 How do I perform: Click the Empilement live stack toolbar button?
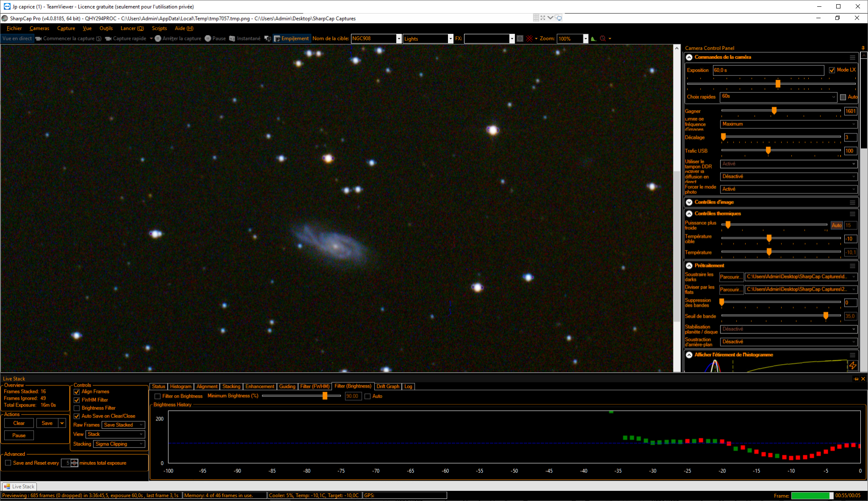pos(292,39)
